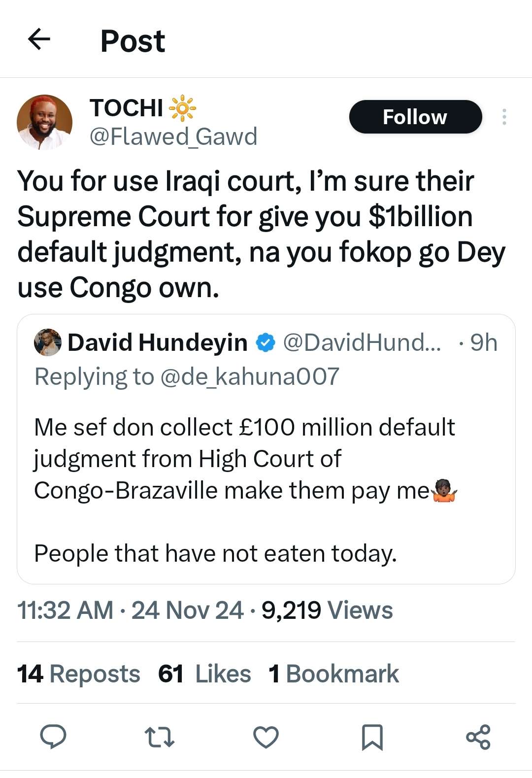View the 61 Likes list

204,674
